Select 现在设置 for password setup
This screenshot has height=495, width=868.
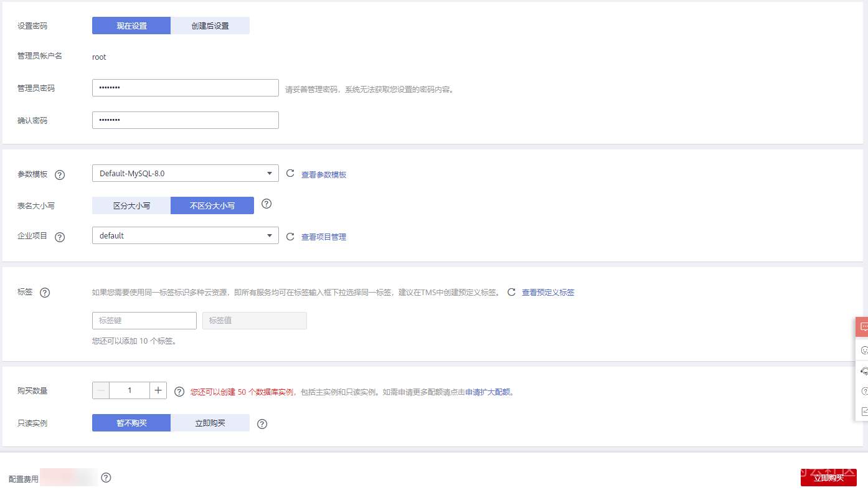(x=131, y=26)
